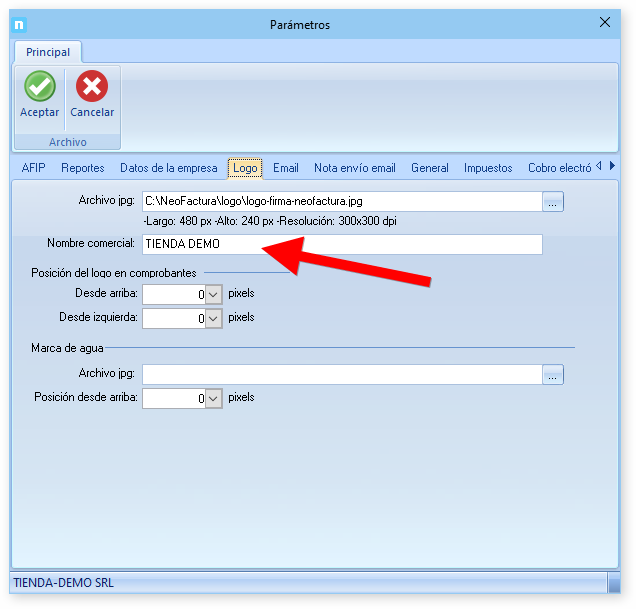Viewport: 636px width, 609px height.
Task: Go to Datos de la empresa tab
Action: click(168, 168)
